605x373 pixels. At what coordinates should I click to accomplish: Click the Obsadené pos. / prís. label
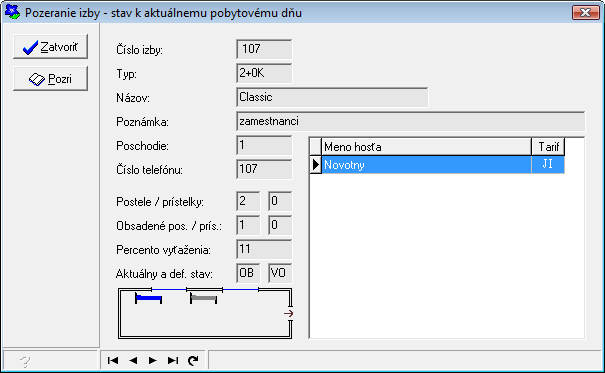pyautogui.click(x=169, y=226)
